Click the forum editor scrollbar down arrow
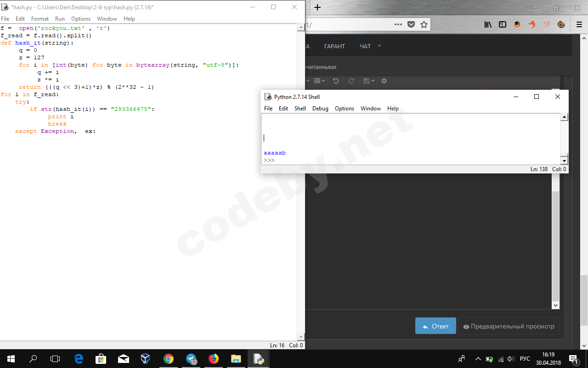This screenshot has height=368, width=588. coord(556,305)
